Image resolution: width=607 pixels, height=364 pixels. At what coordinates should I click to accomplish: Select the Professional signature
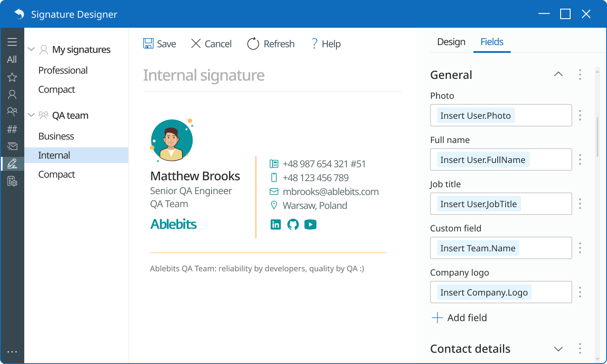pyautogui.click(x=63, y=70)
